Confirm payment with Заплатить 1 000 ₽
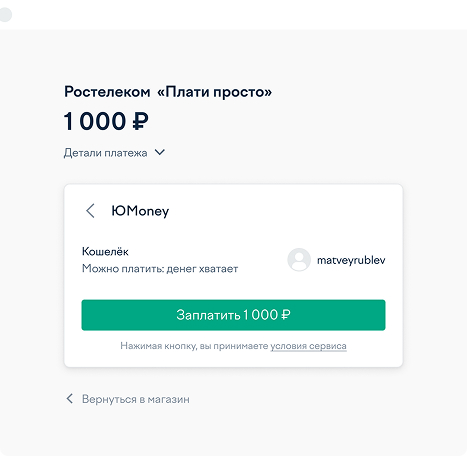467x456 pixels. (233, 315)
